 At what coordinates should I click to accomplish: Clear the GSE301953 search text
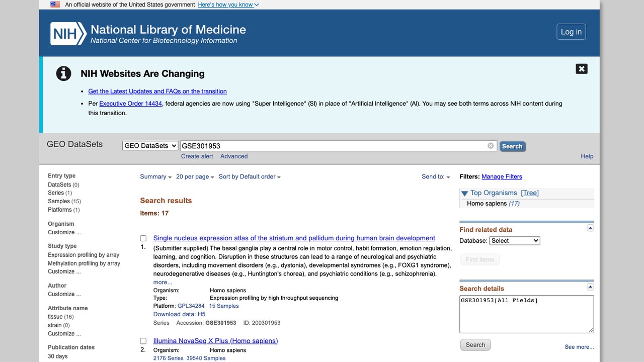click(491, 146)
